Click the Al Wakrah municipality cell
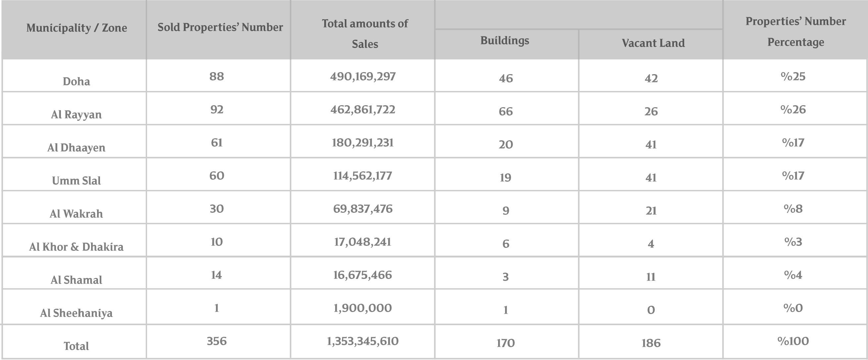The width and height of the screenshot is (868, 360). click(x=77, y=213)
